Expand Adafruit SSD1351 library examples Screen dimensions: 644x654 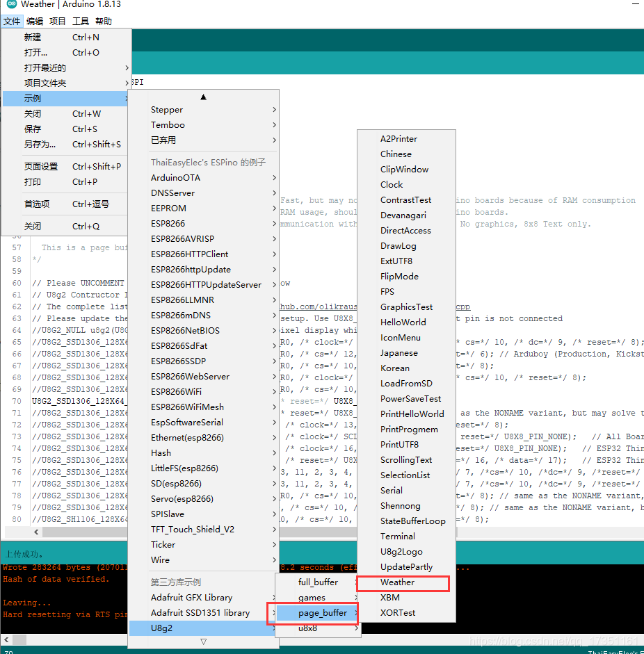[203, 613]
